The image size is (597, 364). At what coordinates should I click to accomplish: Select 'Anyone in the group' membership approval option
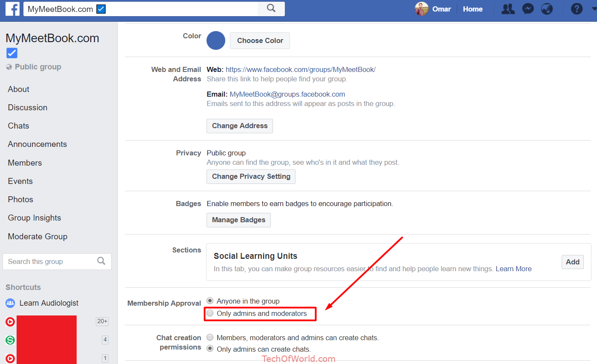point(210,301)
